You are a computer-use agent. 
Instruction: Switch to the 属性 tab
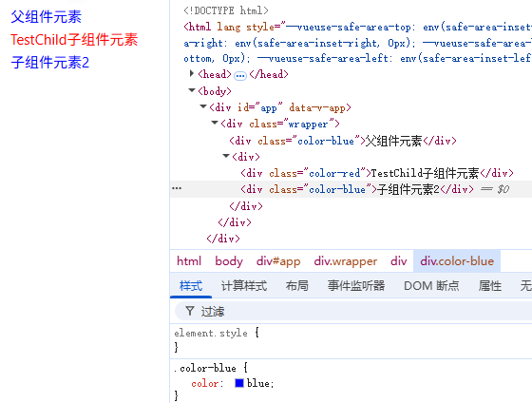(x=490, y=285)
